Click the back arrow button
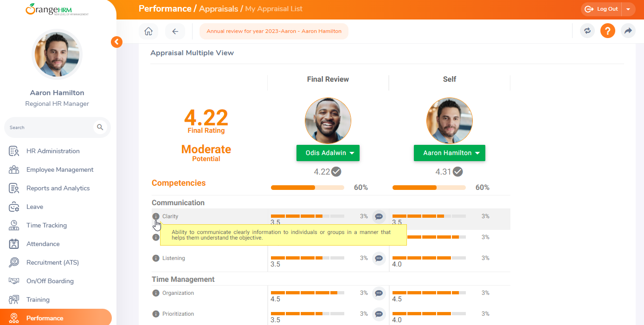This screenshot has width=644, height=325. (x=175, y=32)
